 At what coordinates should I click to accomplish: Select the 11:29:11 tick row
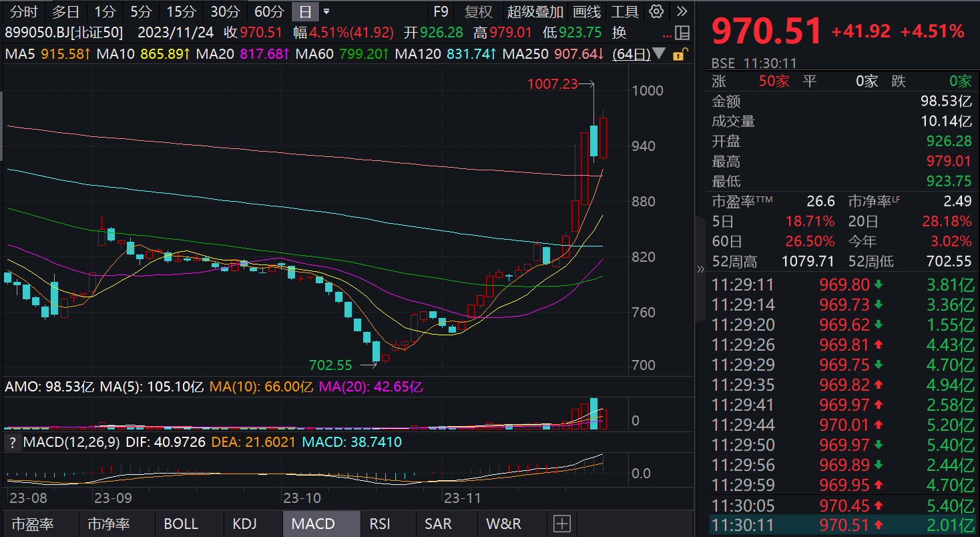pos(841,285)
